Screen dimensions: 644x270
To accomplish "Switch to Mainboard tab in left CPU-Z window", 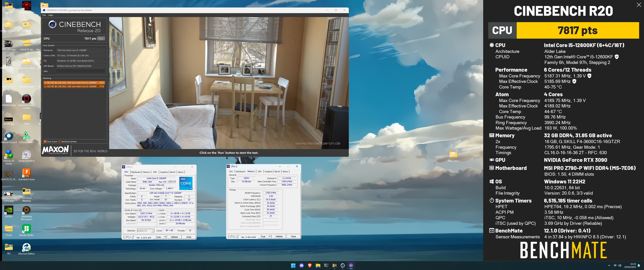I will 136,172.
